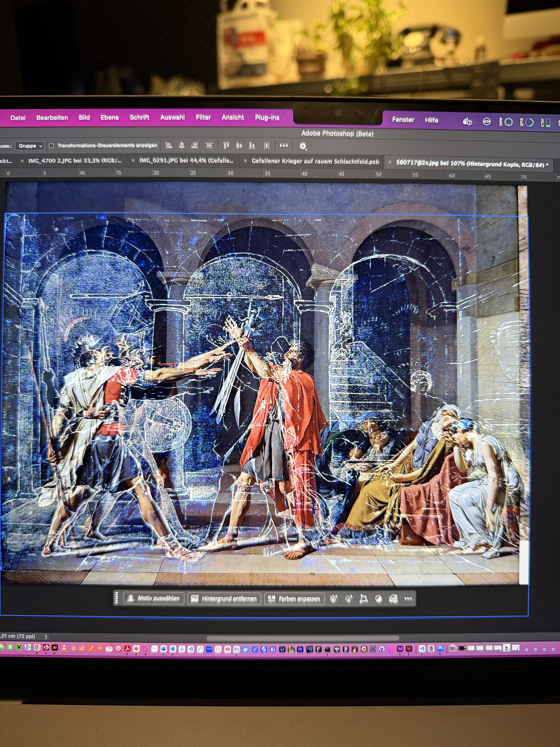The height and width of the screenshot is (747, 560).
Task: Align vertical centers in options bar
Action: point(239,146)
